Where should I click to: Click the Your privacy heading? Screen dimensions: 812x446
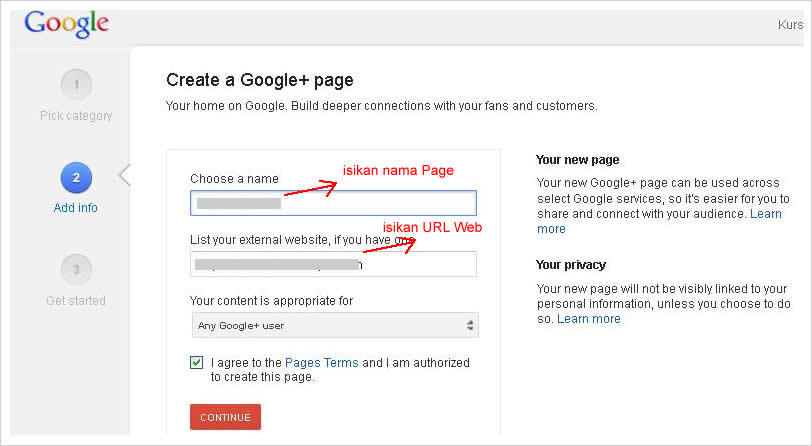click(571, 265)
